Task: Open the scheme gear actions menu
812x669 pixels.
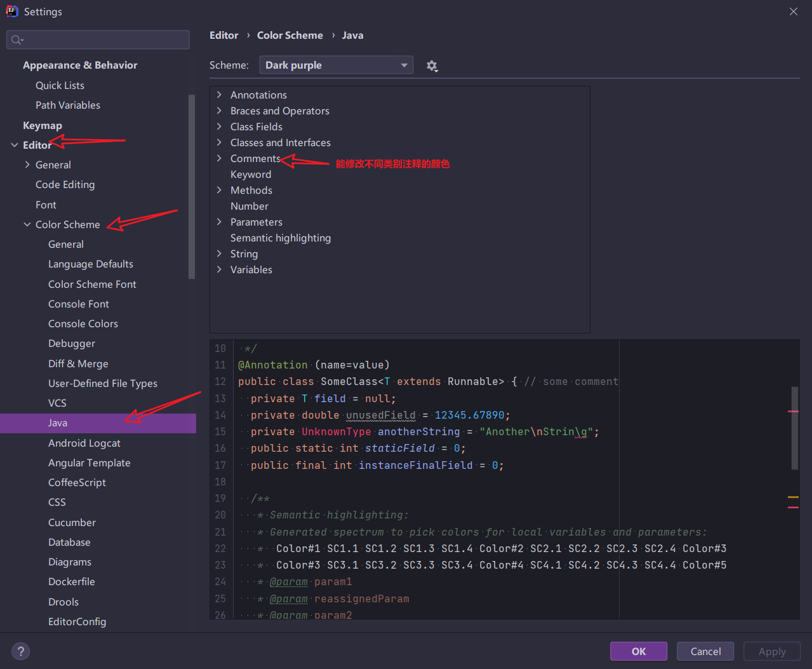Action: tap(432, 66)
